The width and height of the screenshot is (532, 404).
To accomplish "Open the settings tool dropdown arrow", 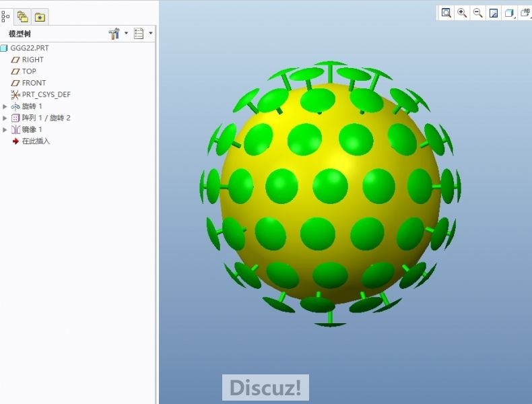I will [126, 33].
